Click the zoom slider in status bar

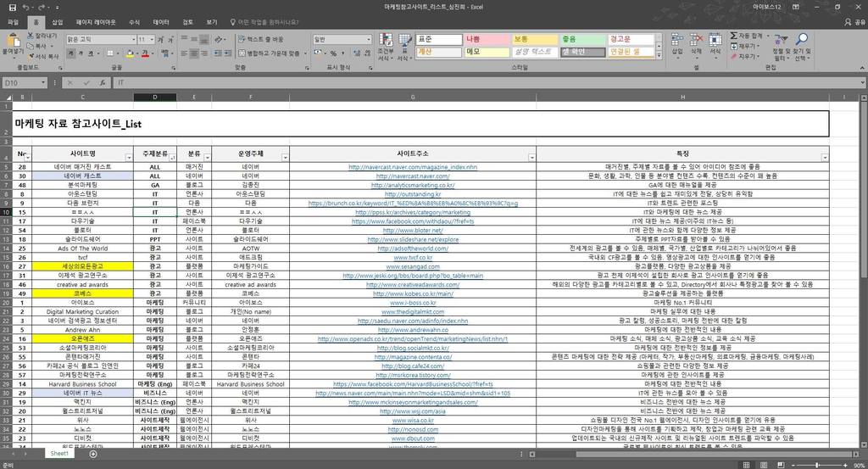coord(818,465)
